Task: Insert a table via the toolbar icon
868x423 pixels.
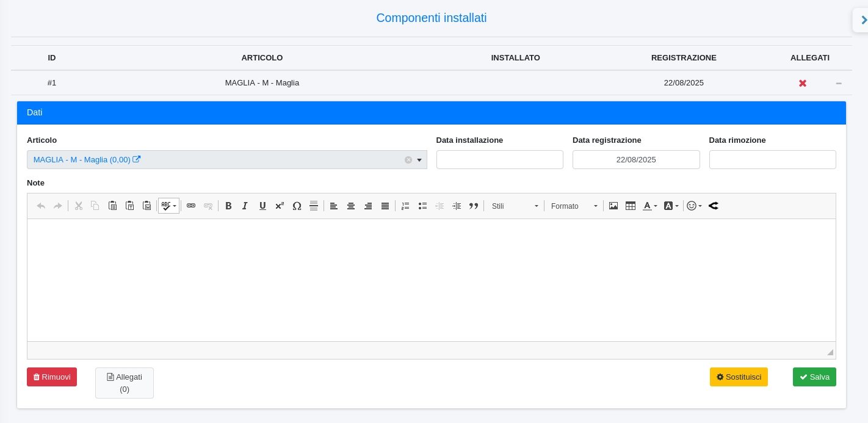Action: [x=631, y=206]
